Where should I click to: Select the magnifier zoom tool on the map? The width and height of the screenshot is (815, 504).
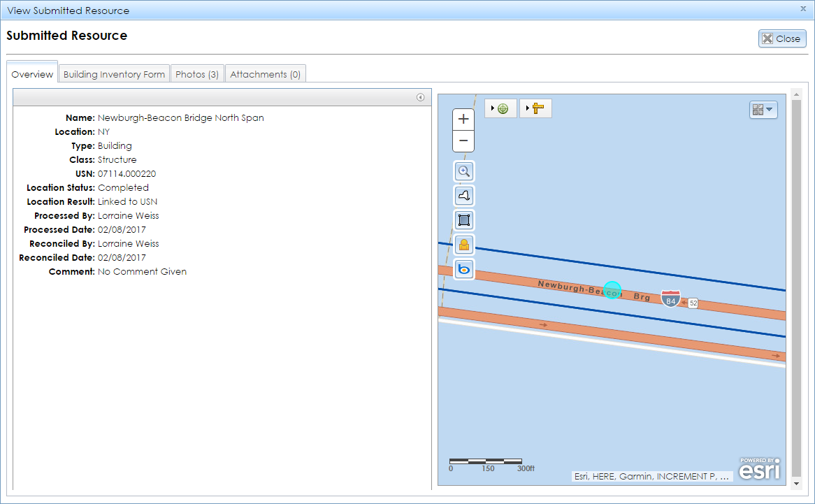point(463,171)
